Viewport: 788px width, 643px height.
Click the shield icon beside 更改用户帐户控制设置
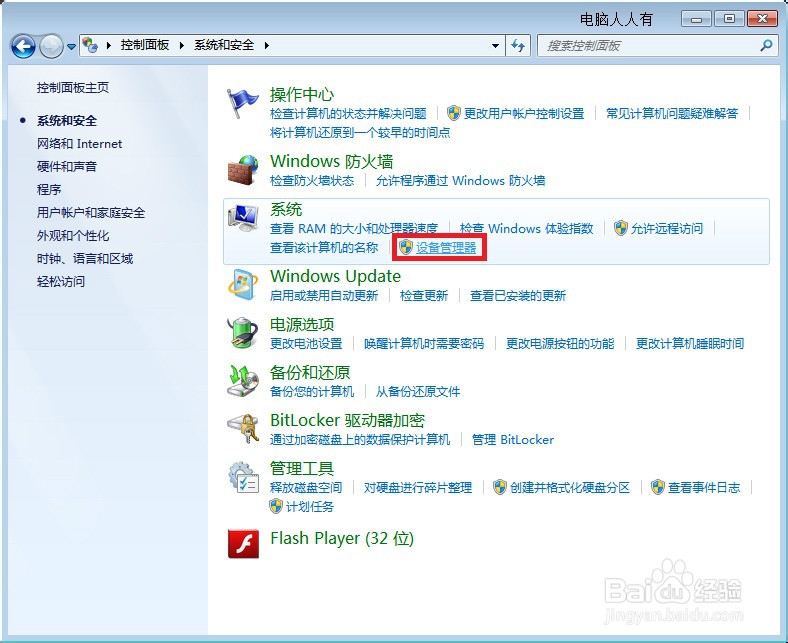pos(454,113)
